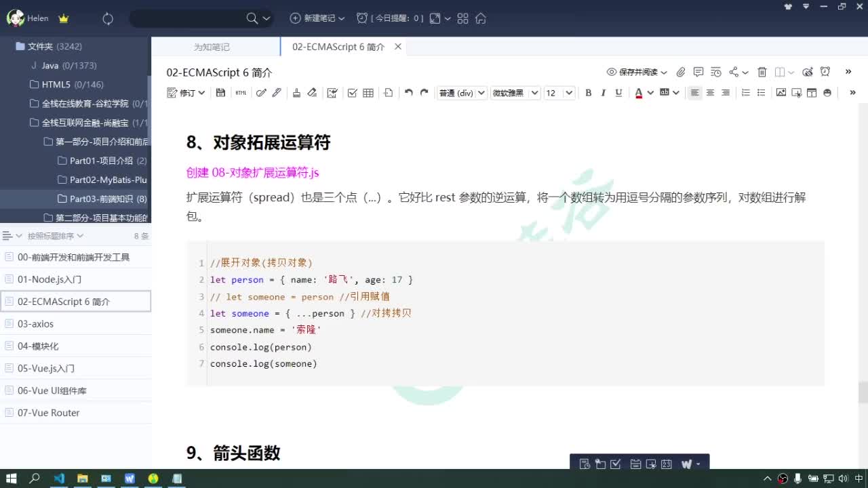Click the sync refresh icon
The image size is (868, 488).
click(x=108, y=18)
